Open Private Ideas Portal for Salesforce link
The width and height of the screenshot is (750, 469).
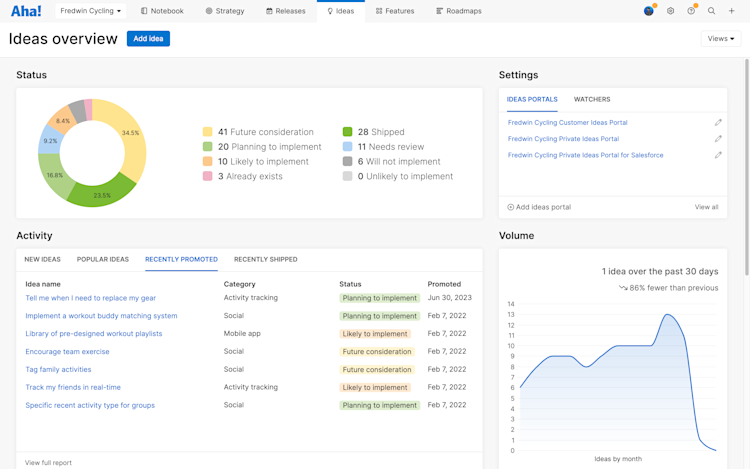[x=585, y=155]
